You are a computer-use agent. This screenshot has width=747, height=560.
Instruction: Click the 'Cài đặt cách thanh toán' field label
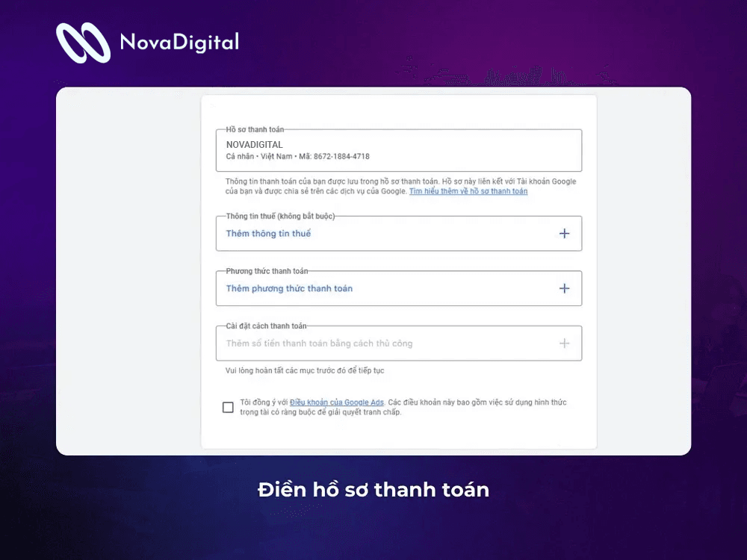tap(266, 326)
